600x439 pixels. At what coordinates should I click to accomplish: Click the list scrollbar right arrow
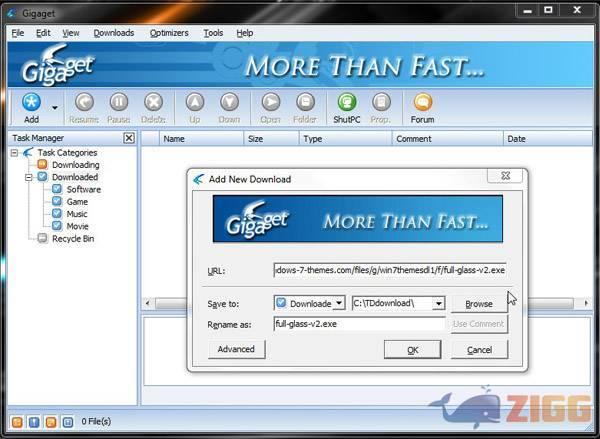[586, 303]
